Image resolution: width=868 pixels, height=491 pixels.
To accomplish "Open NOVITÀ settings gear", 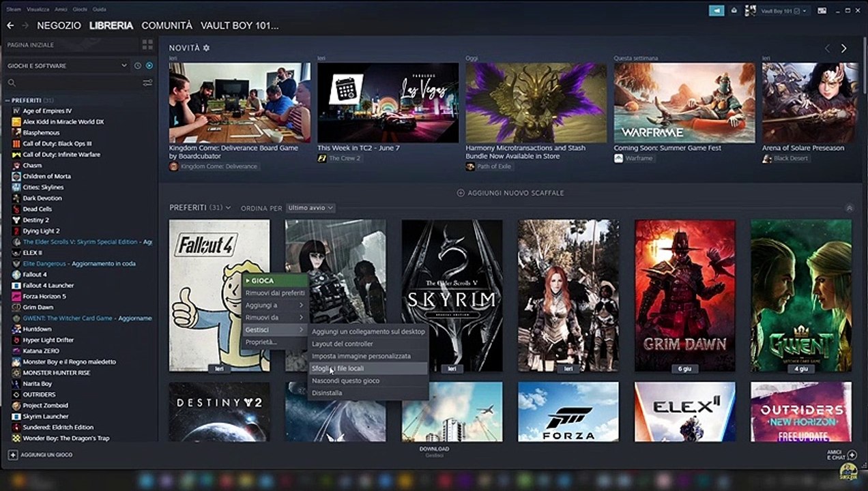I will (207, 48).
